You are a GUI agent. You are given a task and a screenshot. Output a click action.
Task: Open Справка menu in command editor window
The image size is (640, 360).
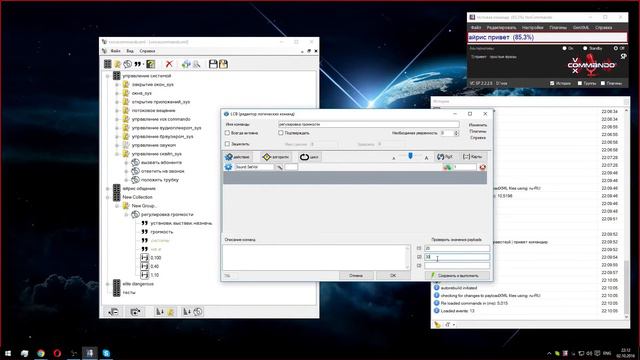pyautogui.click(x=147, y=51)
